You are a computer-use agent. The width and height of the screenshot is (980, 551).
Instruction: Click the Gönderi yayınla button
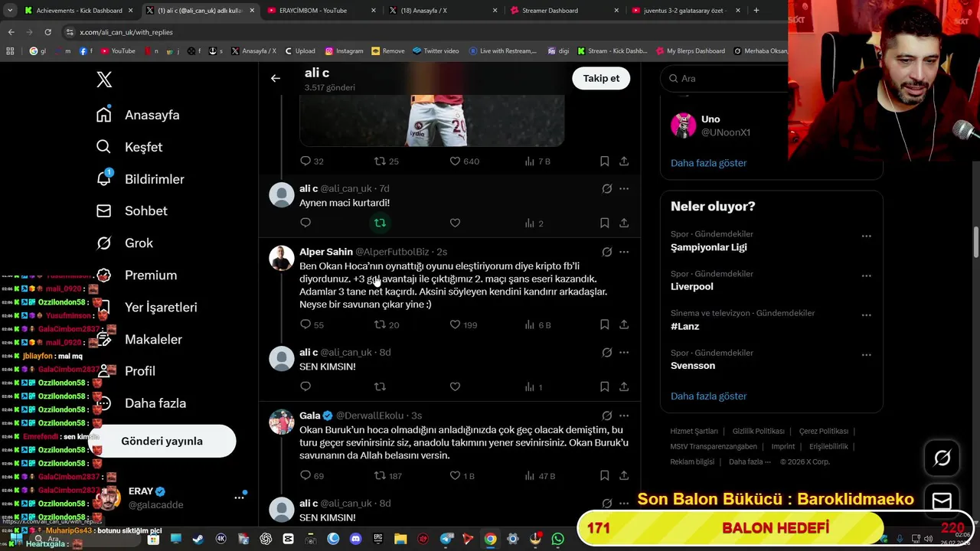click(162, 441)
